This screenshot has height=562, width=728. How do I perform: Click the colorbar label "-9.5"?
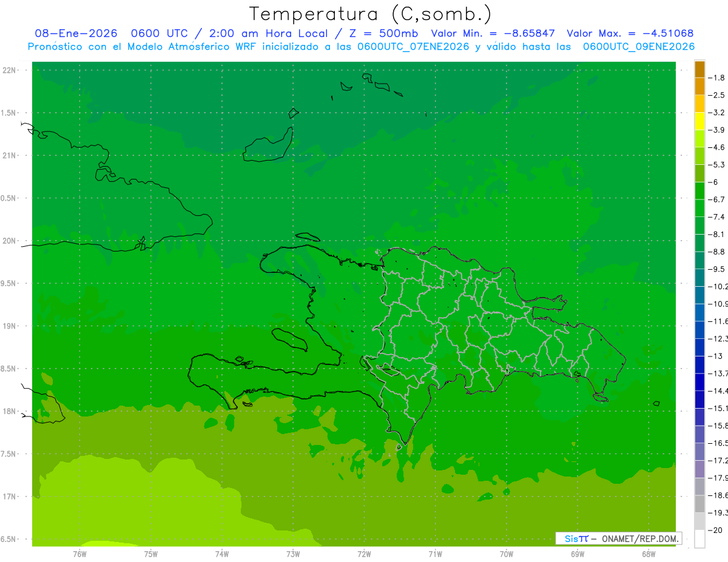pyautogui.click(x=717, y=269)
